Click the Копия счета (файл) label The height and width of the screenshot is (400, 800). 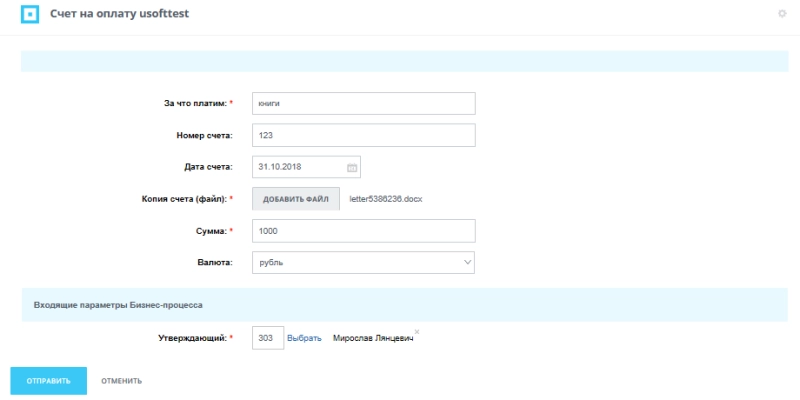[x=187, y=199]
